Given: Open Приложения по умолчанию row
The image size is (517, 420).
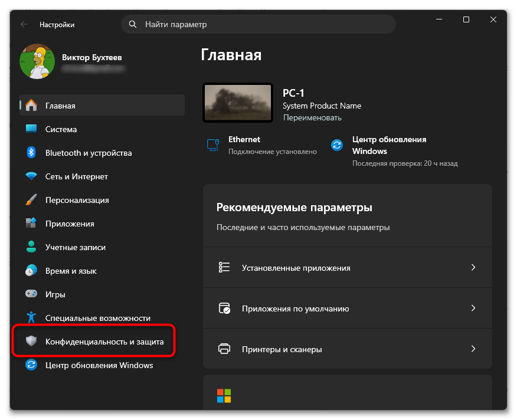Looking at the screenshot, I should (x=348, y=309).
